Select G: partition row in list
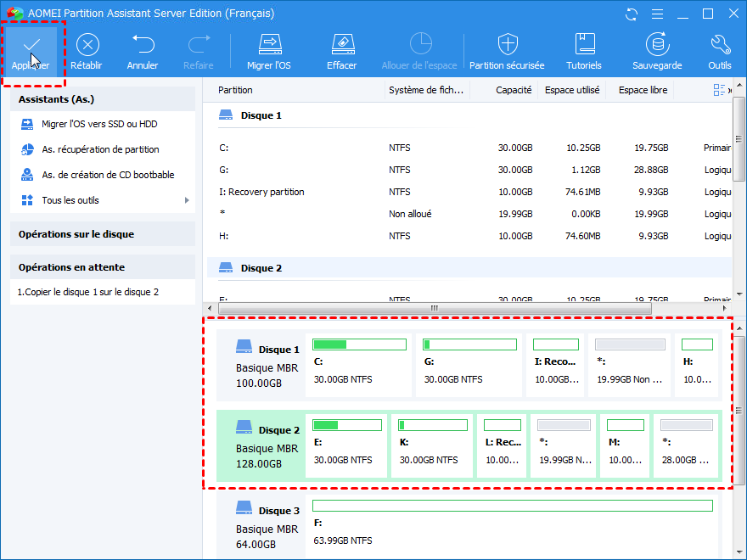 coord(469,170)
